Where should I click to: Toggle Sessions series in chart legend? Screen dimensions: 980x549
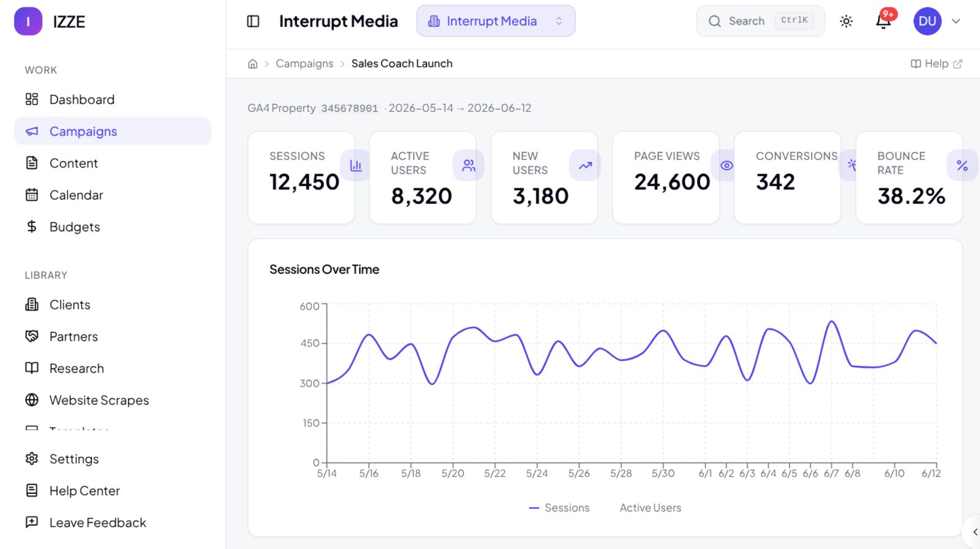click(x=559, y=508)
